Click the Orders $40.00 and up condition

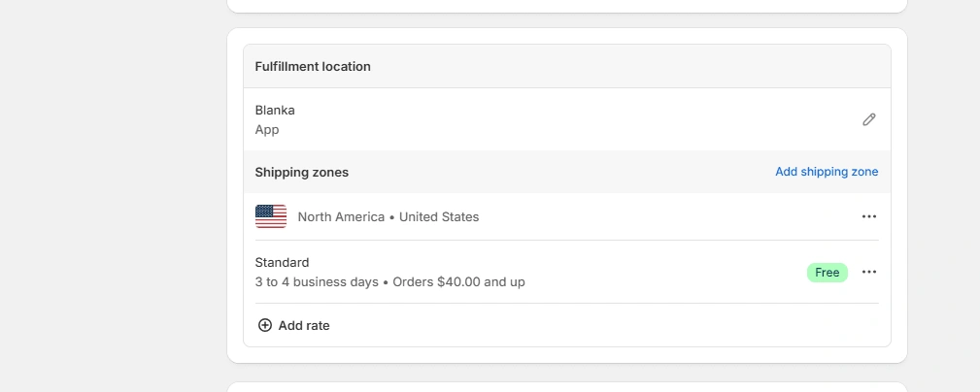tap(458, 282)
